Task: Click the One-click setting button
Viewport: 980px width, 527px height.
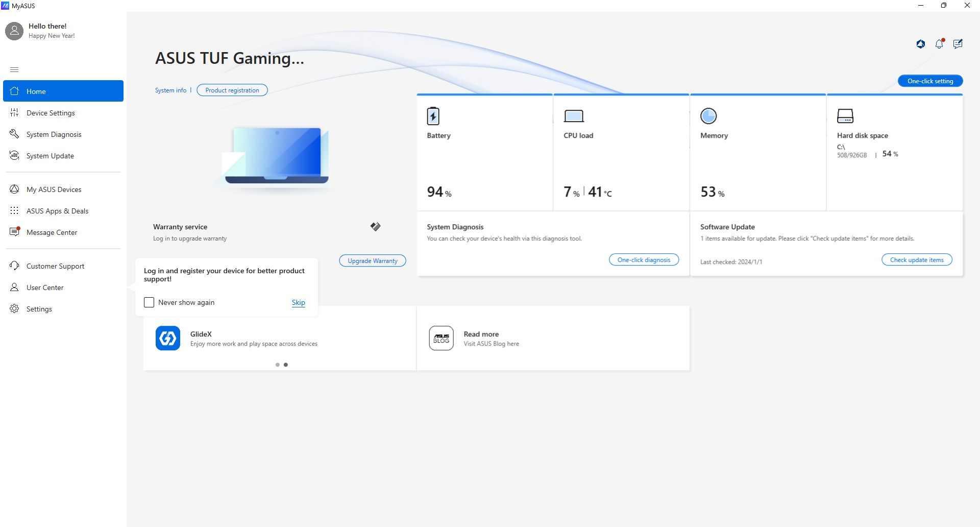Action: [x=930, y=81]
